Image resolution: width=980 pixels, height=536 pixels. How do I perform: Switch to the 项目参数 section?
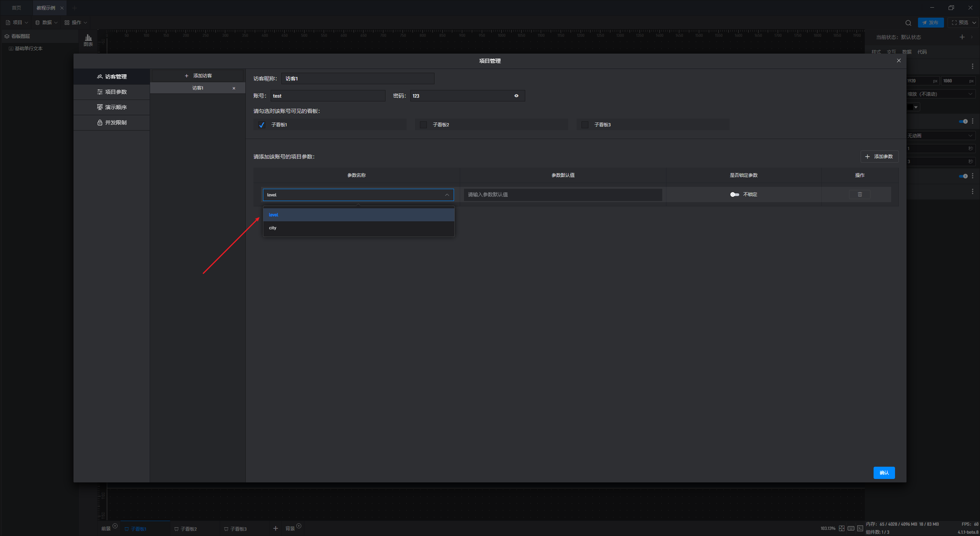point(112,92)
